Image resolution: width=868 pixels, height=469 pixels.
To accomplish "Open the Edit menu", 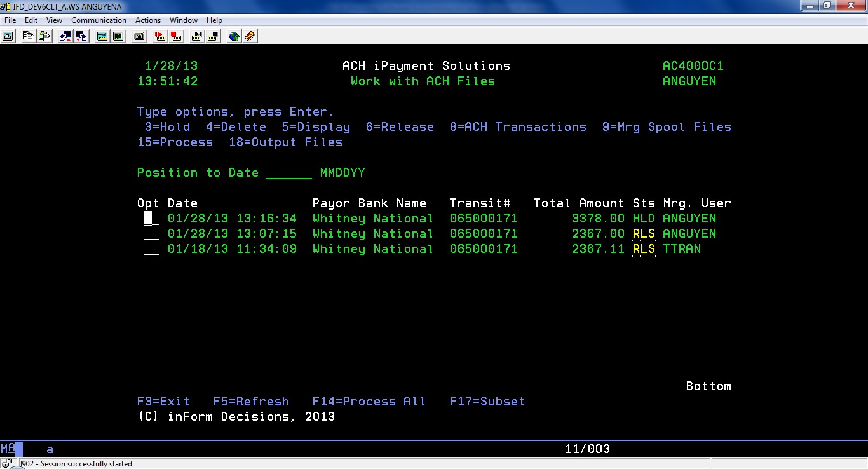I will [31, 20].
